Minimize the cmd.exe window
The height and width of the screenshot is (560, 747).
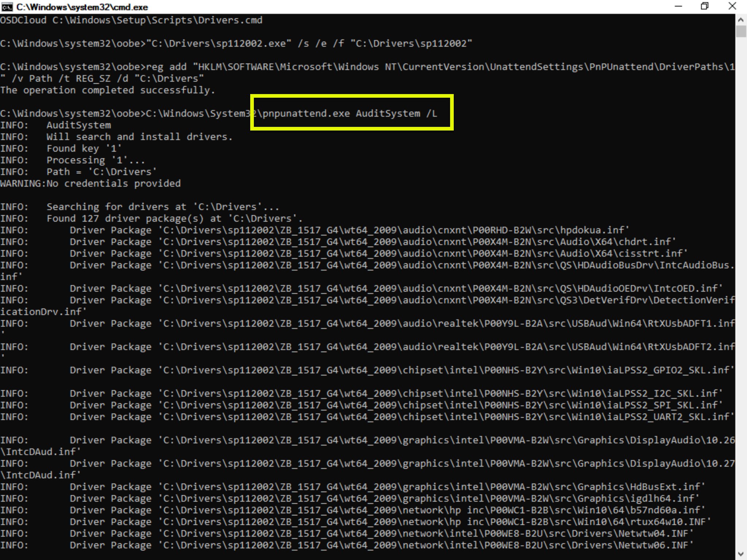click(678, 7)
